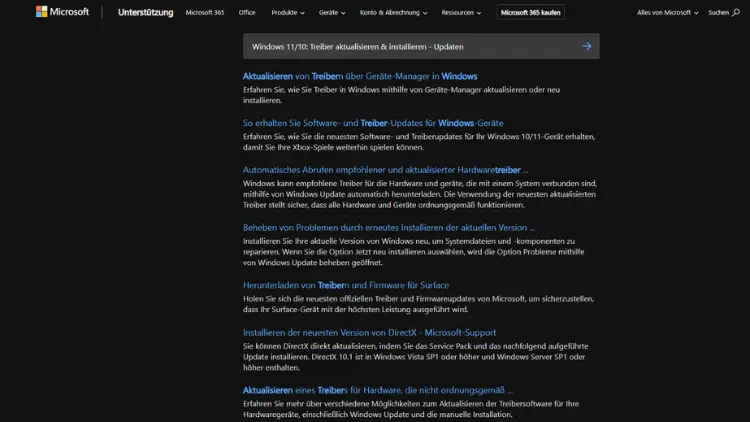Expand Alles von Microsoft dropdown
750x422 pixels.
point(667,12)
